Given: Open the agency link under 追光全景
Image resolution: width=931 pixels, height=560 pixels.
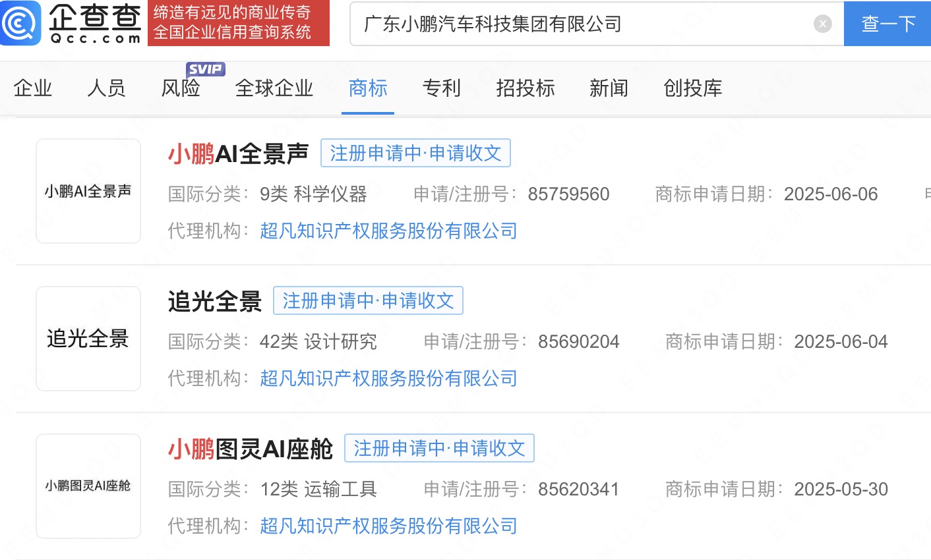Looking at the screenshot, I should [388, 378].
